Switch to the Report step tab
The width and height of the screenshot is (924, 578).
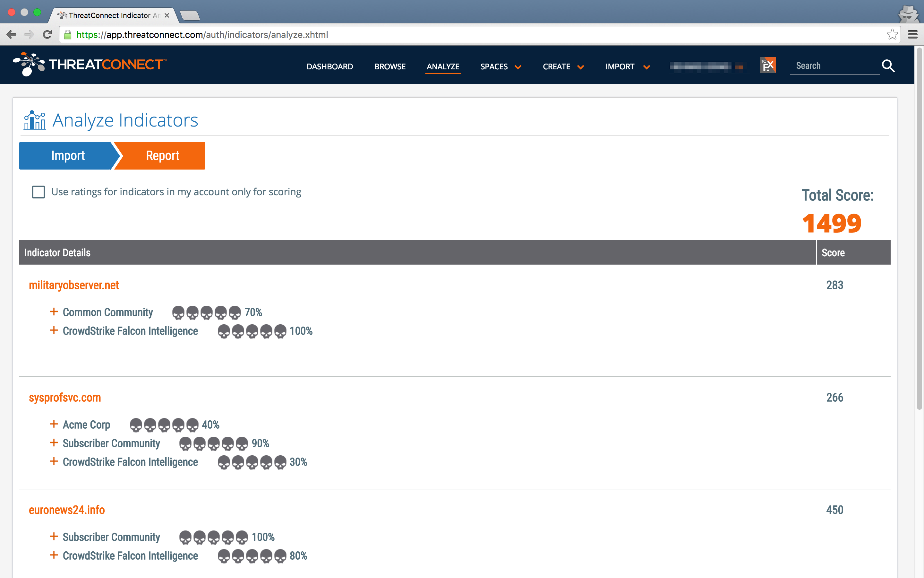pyautogui.click(x=162, y=156)
